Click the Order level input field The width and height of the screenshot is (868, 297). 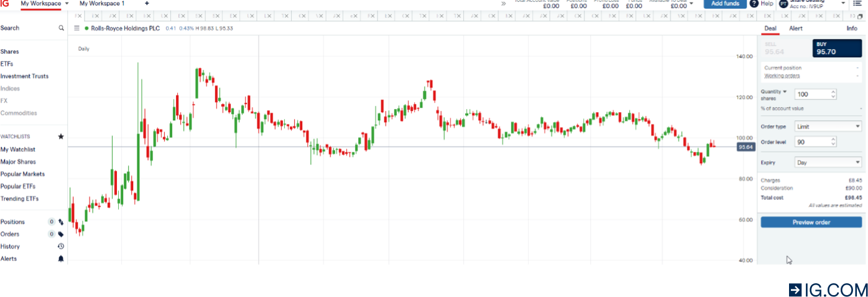point(812,142)
